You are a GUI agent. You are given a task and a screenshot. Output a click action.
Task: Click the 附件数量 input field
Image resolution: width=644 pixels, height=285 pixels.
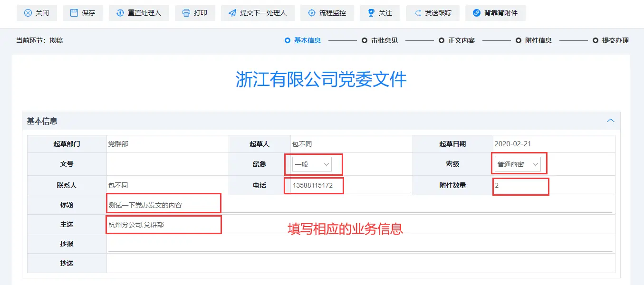(x=553, y=186)
